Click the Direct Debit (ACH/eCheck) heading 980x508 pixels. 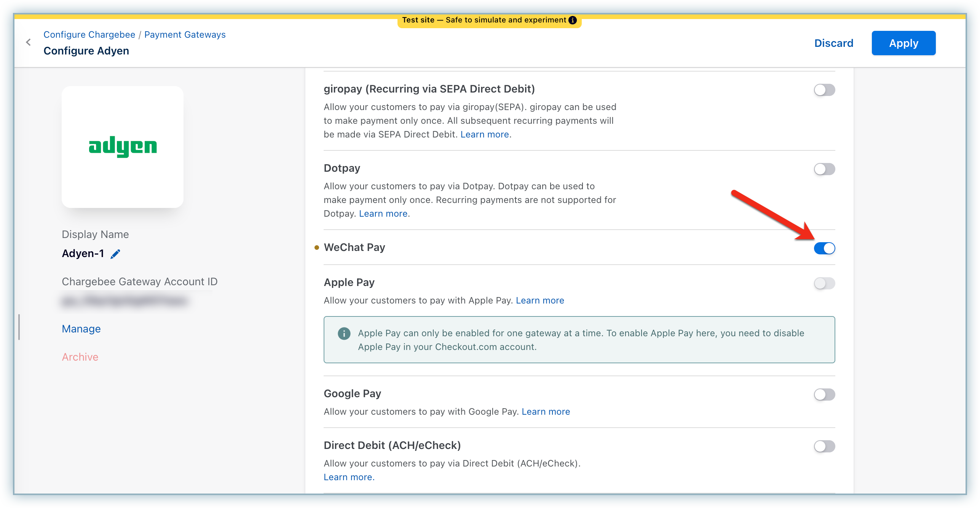click(392, 446)
